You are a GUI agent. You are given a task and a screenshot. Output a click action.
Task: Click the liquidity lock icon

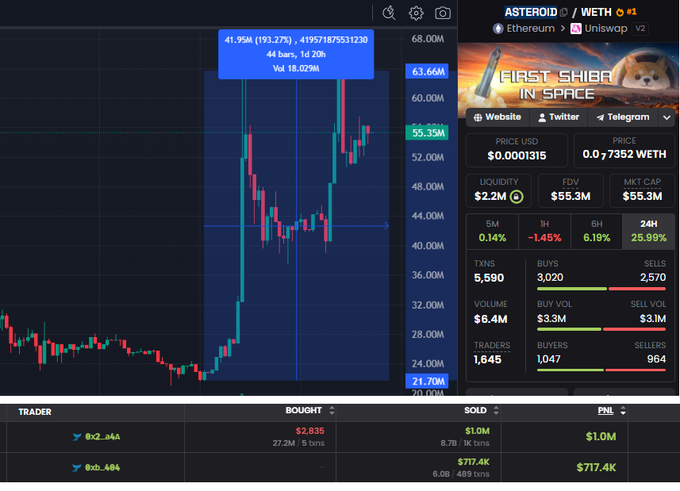point(516,196)
